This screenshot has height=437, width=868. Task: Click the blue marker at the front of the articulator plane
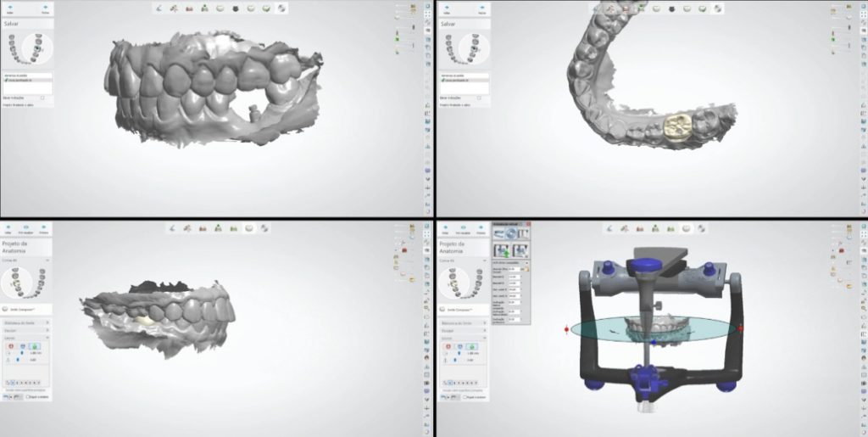coord(654,343)
